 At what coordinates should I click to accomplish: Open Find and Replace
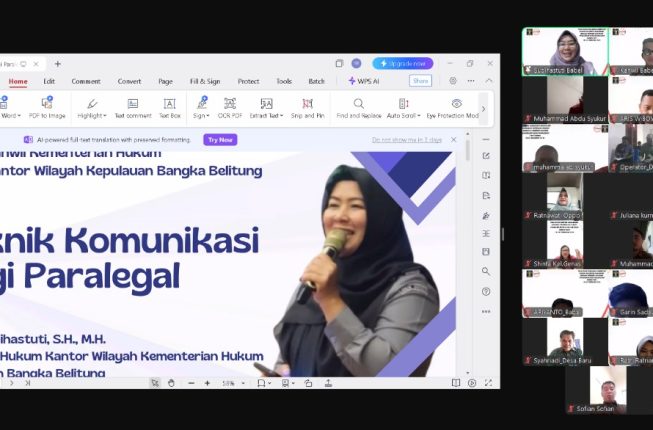click(x=359, y=108)
